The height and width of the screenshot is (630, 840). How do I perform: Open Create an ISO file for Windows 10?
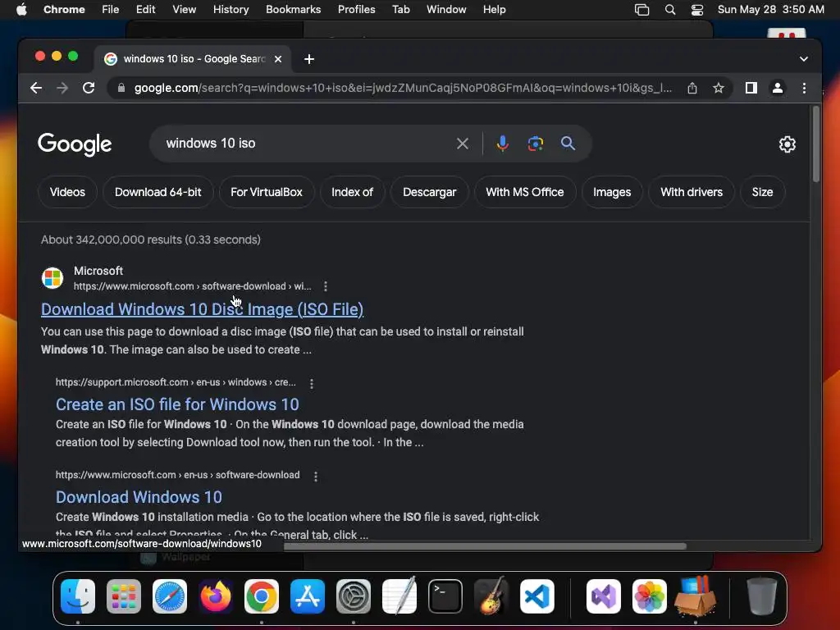point(177,404)
